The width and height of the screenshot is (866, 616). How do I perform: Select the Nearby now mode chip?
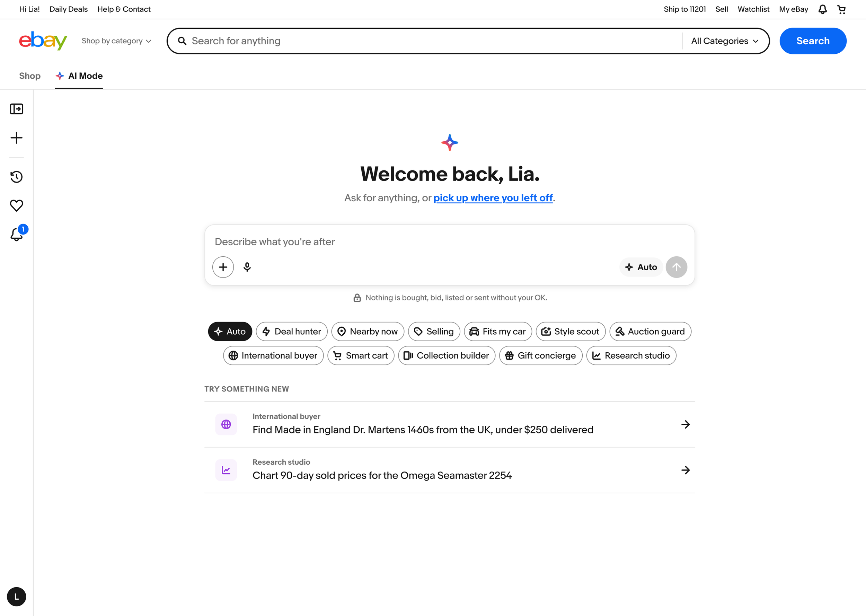click(x=368, y=332)
